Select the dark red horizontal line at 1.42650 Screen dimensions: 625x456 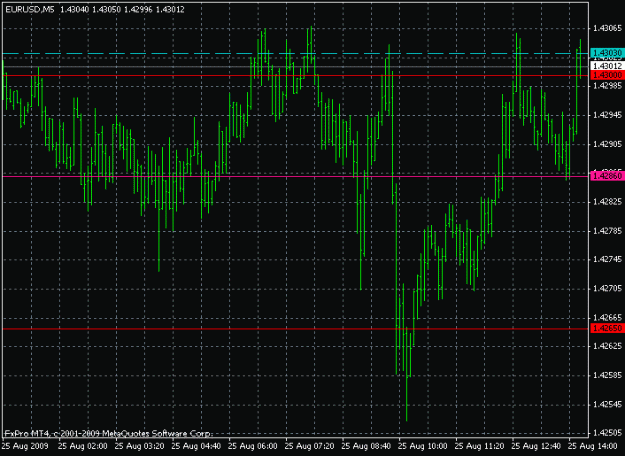296,329
